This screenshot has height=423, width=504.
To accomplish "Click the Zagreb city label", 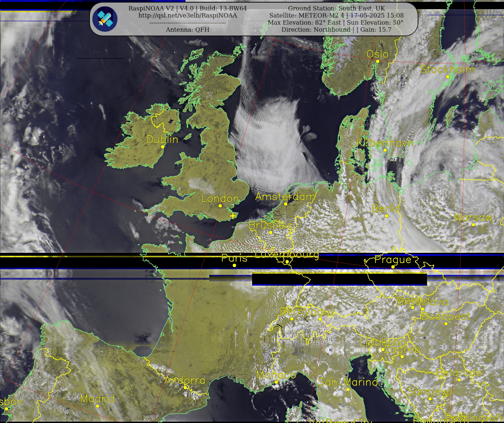I will click(x=402, y=349).
